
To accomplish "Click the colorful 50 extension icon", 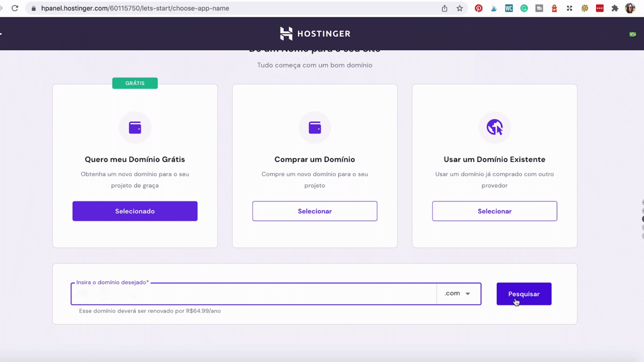I will (x=585, y=8).
